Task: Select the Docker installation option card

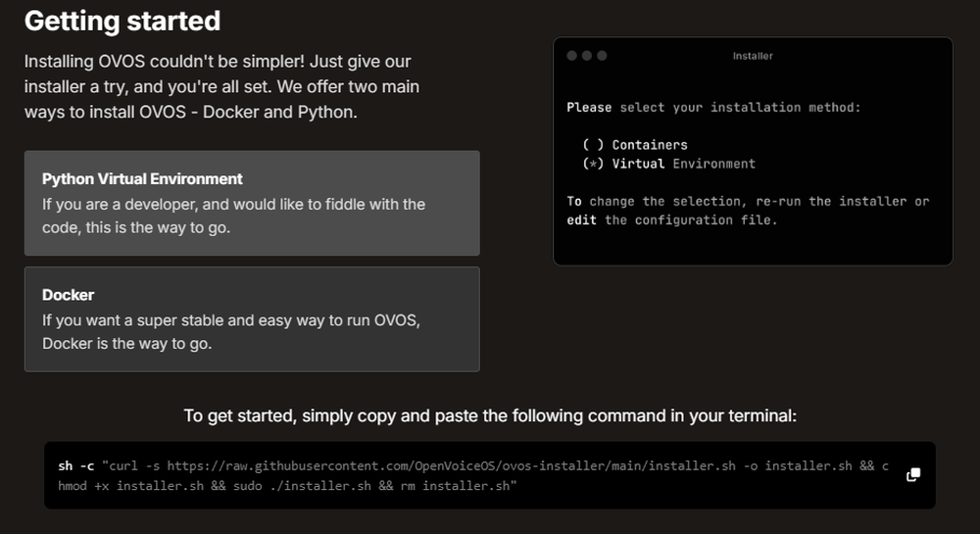Action: pos(252,319)
